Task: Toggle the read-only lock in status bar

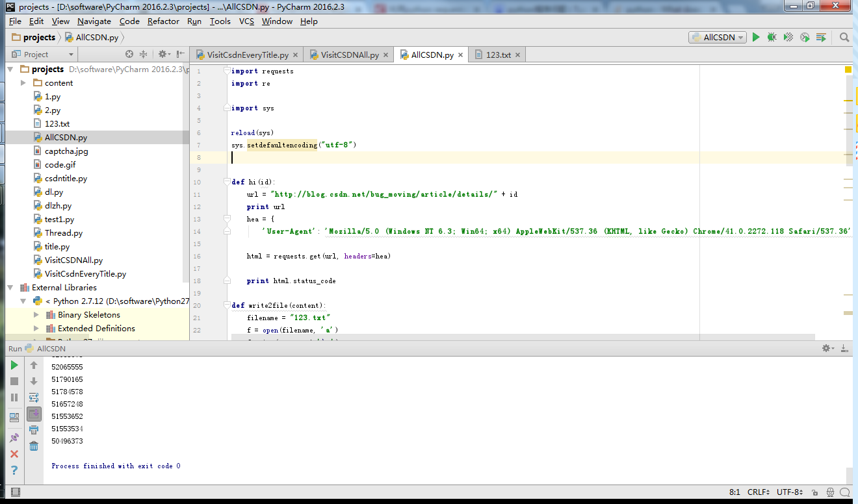Action: click(816, 492)
